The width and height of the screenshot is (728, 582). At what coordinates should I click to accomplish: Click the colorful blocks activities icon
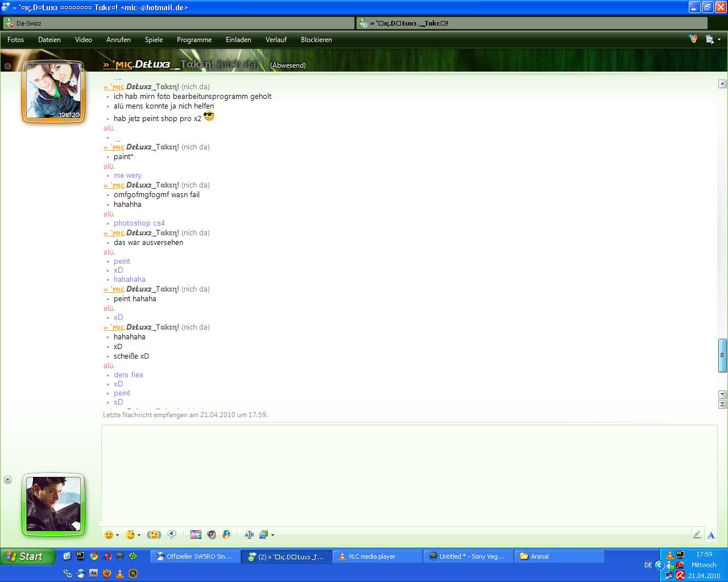pyautogui.click(x=226, y=535)
